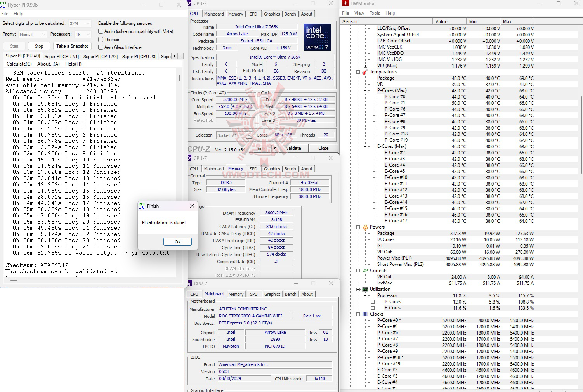This screenshot has width=583, height=392.
Task: Click the Stop button in Hyper PI
Action: [39, 46]
